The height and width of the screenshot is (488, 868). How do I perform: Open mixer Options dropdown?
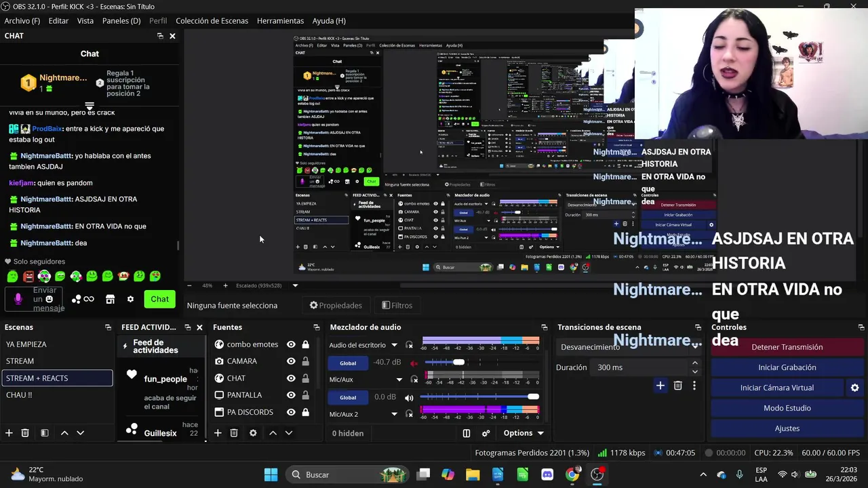524,433
